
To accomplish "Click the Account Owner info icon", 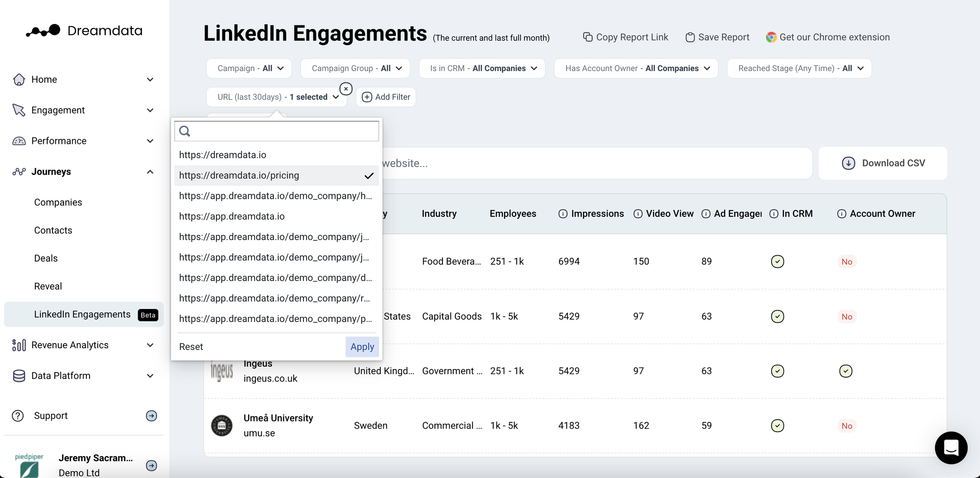I will tap(841, 214).
